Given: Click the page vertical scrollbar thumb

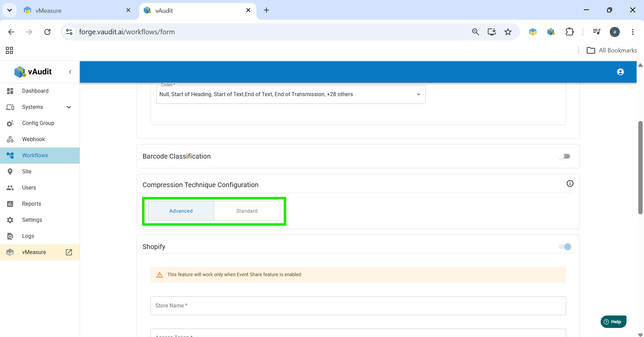Looking at the screenshot, I should tap(640, 167).
